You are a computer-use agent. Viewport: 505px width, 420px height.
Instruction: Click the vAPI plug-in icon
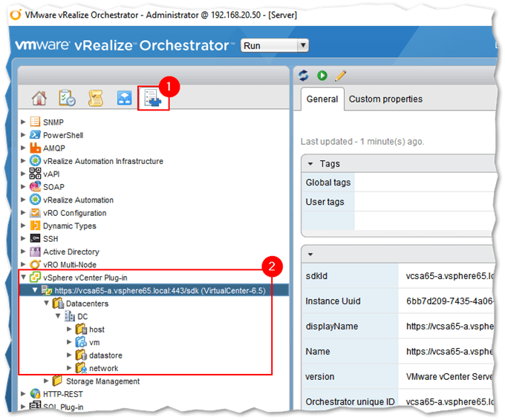click(x=35, y=174)
